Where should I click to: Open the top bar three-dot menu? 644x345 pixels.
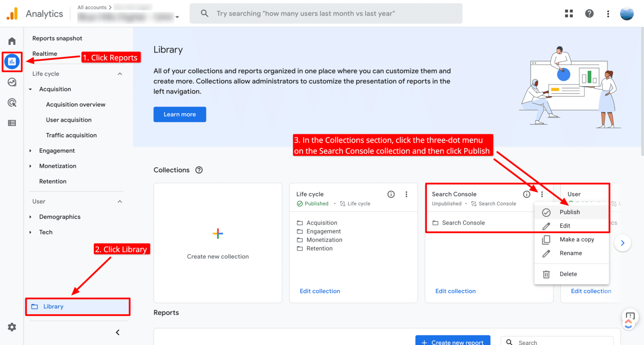tap(608, 14)
